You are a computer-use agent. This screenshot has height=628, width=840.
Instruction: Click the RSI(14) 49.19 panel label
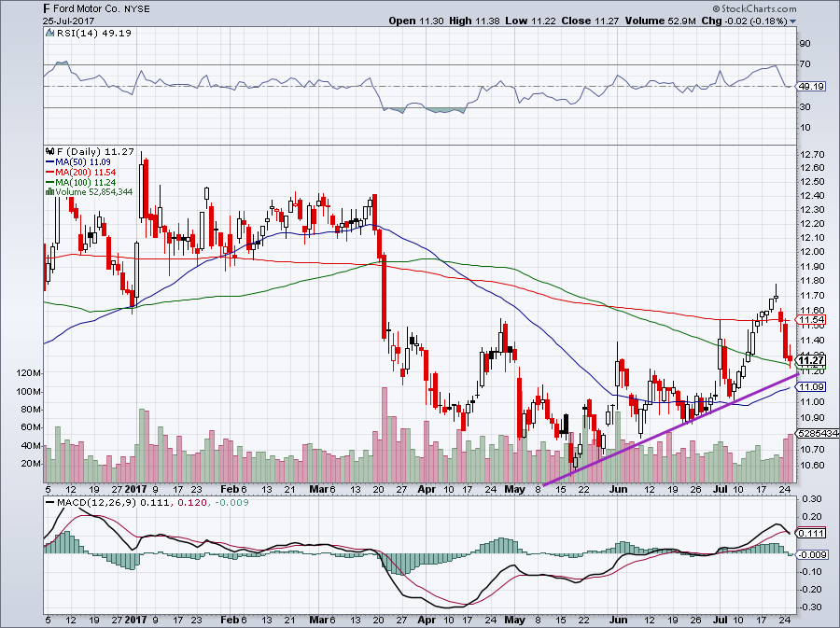[93, 33]
